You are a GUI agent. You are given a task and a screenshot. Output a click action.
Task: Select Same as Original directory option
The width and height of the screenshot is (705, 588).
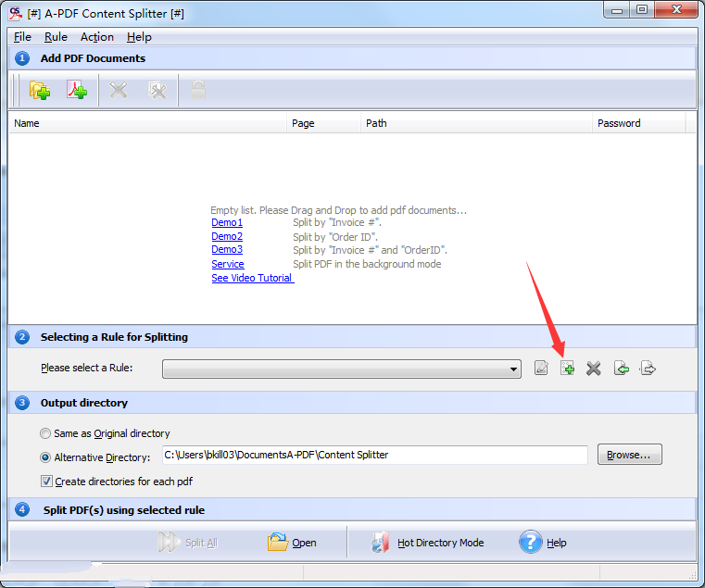click(x=105, y=433)
